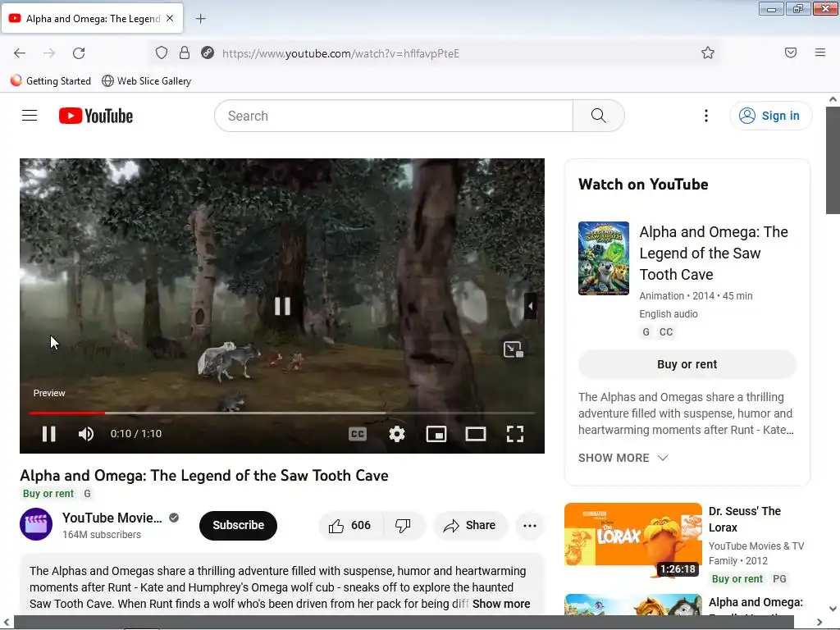This screenshot has width=840, height=630.
Task: Open YouTube settings three-dot menu
Action: click(x=706, y=116)
